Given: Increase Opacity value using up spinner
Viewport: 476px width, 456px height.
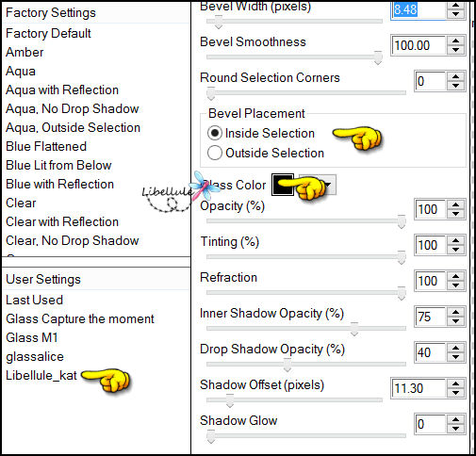Looking at the screenshot, I should click(455, 205).
